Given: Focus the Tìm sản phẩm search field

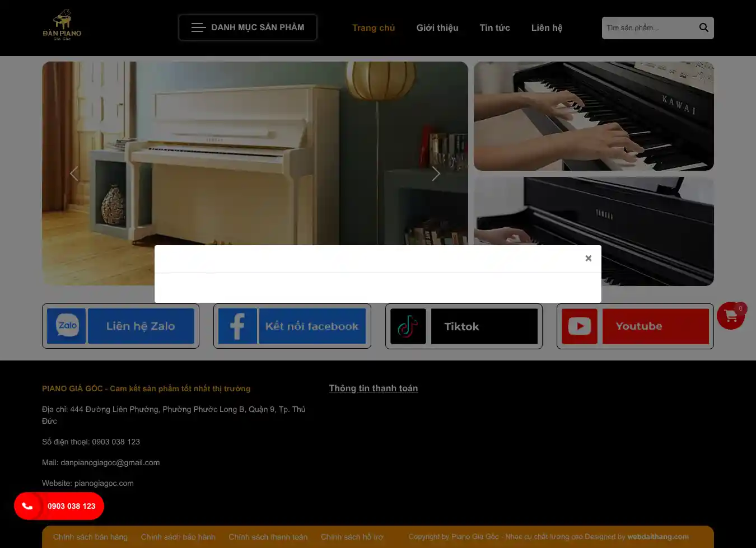Looking at the screenshot, I should 647,27.
